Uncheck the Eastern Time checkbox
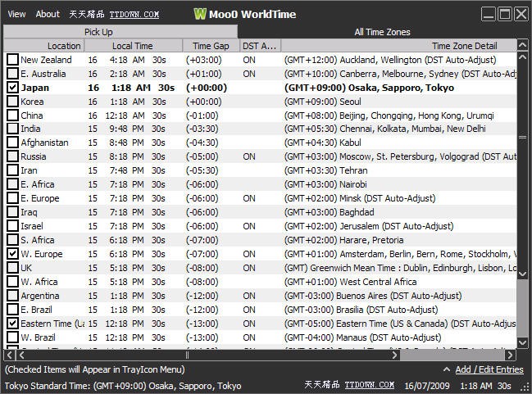 click(12, 324)
